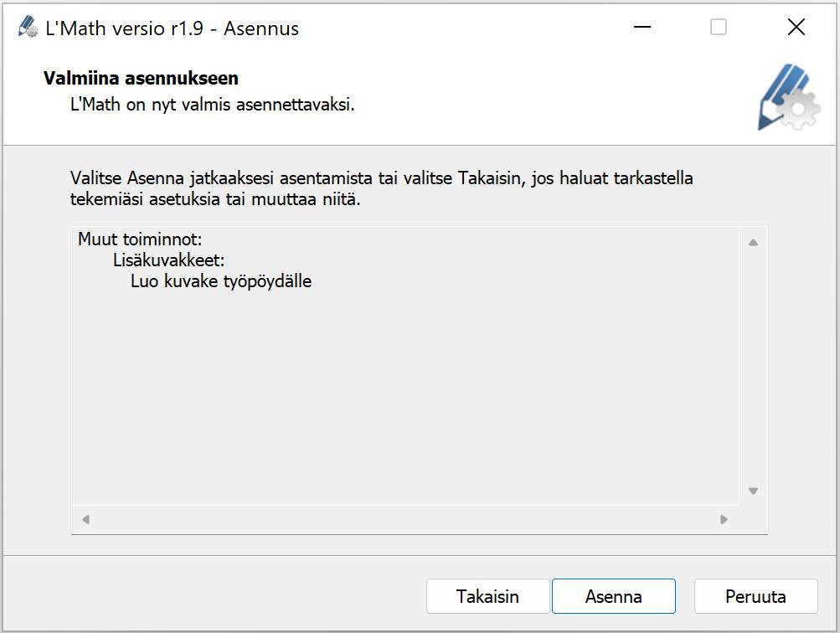840x633 pixels.
Task: Click the 'Luo kuvake työpöydälle' line
Action: [221, 281]
